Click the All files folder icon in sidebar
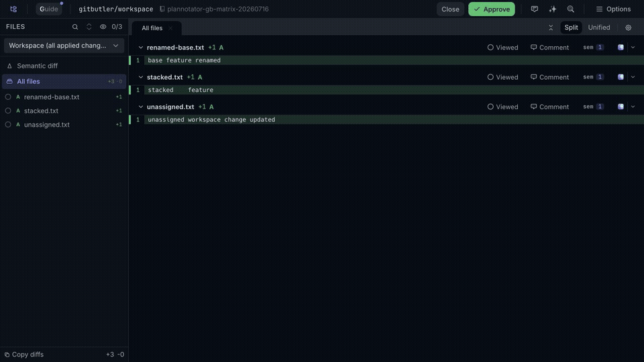Viewport: 644px width, 362px height. 9,81
